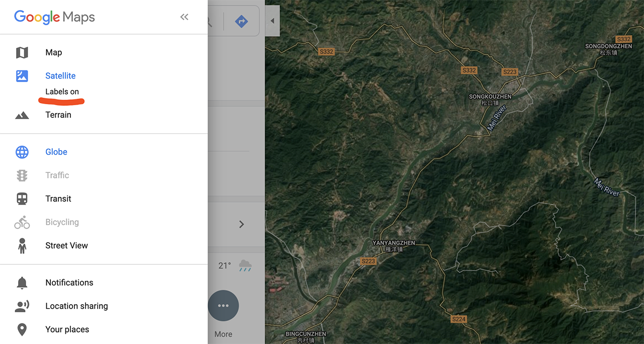Select the Traffic light icon
The height and width of the screenshot is (344, 644).
point(22,175)
